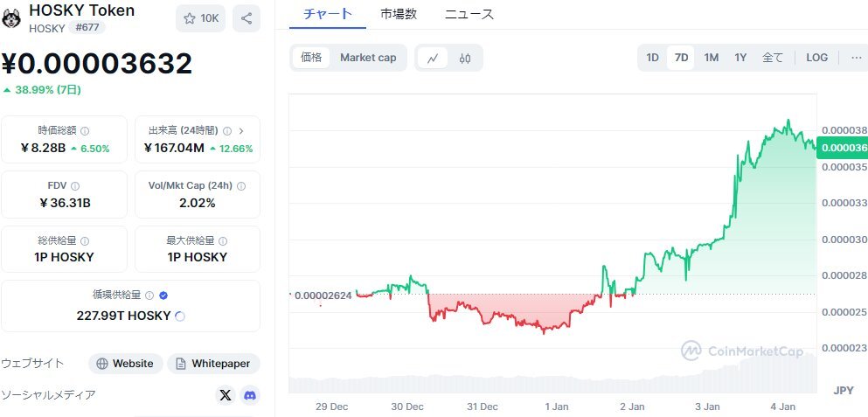Click the verified circulating supply badge
The width and height of the screenshot is (868, 417).
click(163, 295)
